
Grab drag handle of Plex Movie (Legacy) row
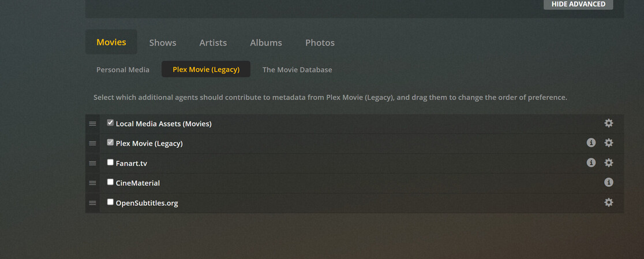pyautogui.click(x=92, y=143)
